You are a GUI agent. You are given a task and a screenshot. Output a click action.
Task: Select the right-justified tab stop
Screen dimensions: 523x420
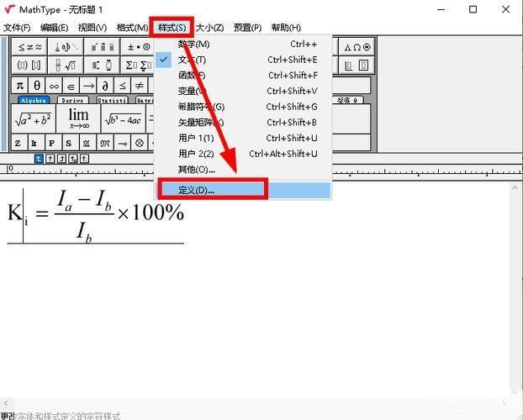[x=61, y=159]
